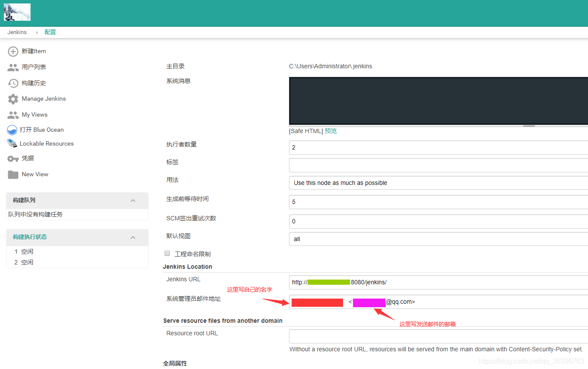Click the 配置 breadcrumb
The image size is (588, 369).
coord(50,32)
